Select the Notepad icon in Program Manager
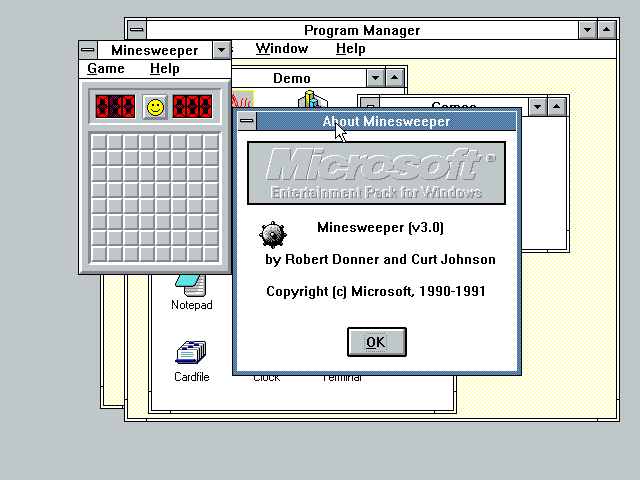The width and height of the screenshot is (640, 480). coord(191,285)
